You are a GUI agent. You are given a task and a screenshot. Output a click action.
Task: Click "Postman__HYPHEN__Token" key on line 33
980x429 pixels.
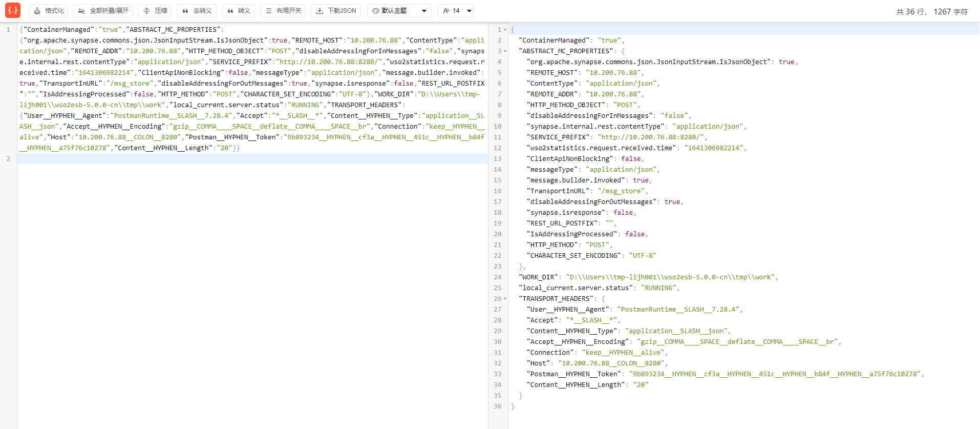tap(574, 374)
